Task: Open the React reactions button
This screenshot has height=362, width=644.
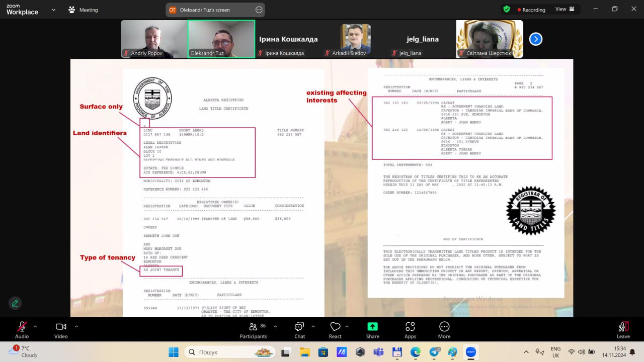Action: tap(335, 330)
